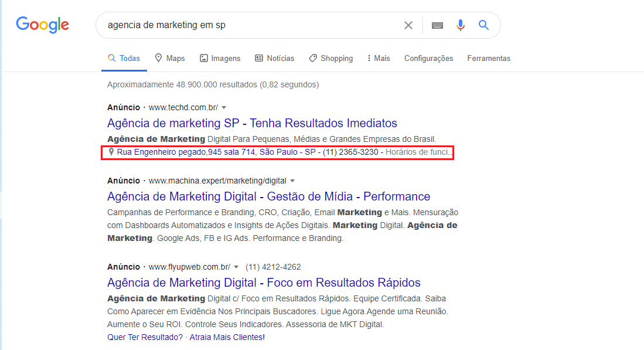
Task: Open the on-screen keyboard icon
Action: [x=437, y=25]
